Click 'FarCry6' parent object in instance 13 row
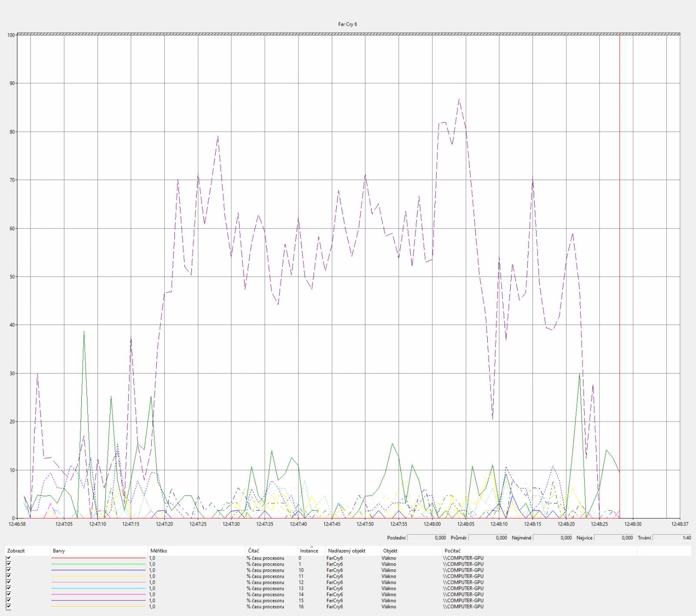 pyautogui.click(x=335, y=588)
